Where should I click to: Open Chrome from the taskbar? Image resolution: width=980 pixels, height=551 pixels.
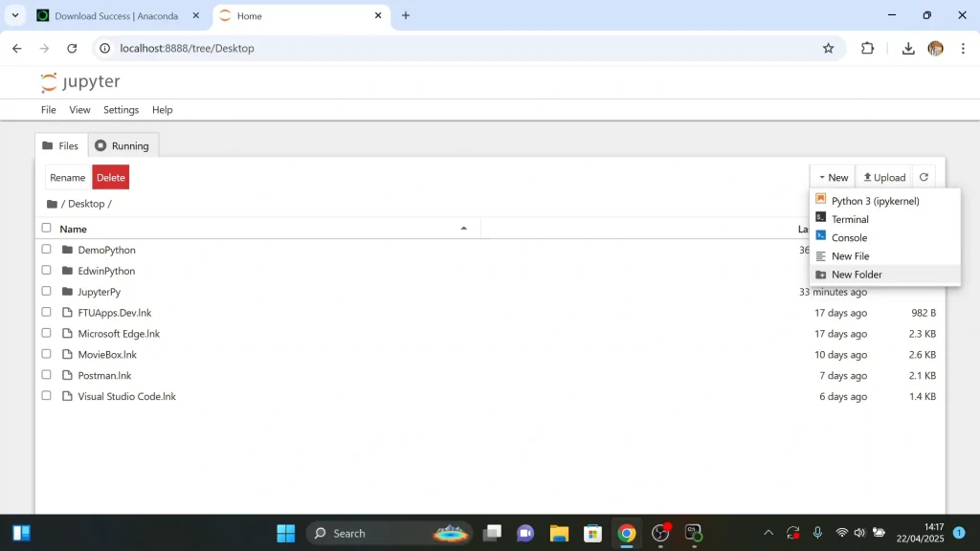[626, 533]
